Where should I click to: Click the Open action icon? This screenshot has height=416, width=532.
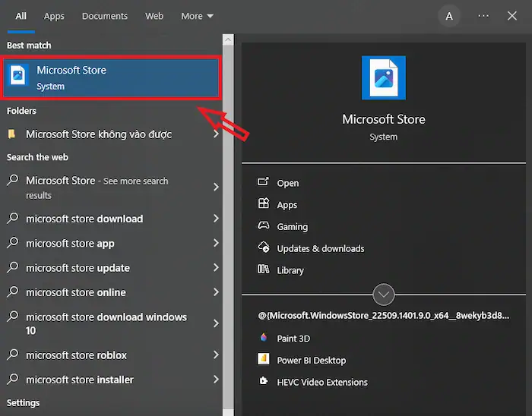click(263, 182)
